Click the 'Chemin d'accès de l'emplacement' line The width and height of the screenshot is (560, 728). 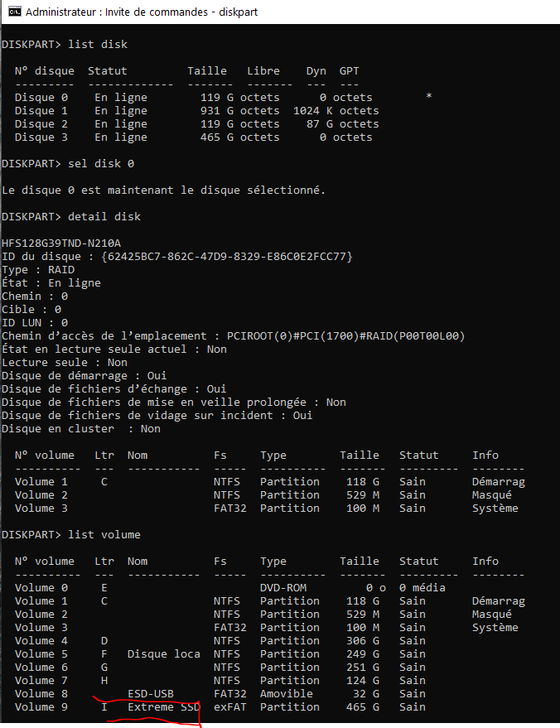pos(234,336)
